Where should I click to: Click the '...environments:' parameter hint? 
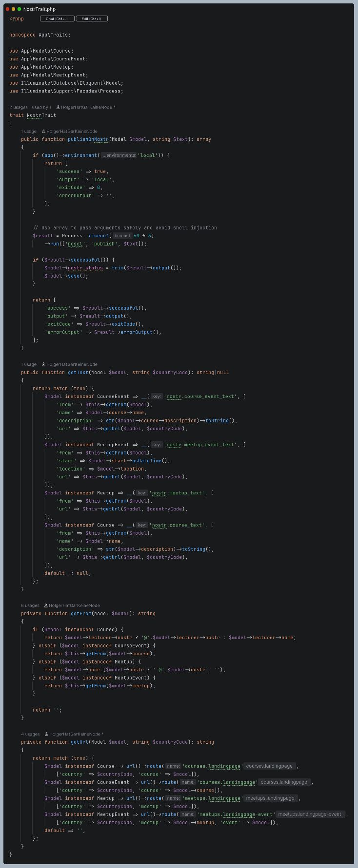(x=119, y=155)
